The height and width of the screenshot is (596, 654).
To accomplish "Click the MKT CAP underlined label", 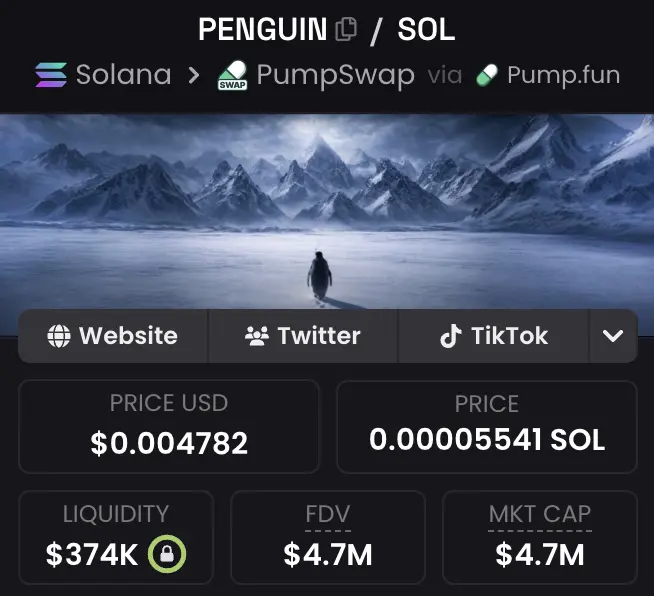I will (x=539, y=515).
